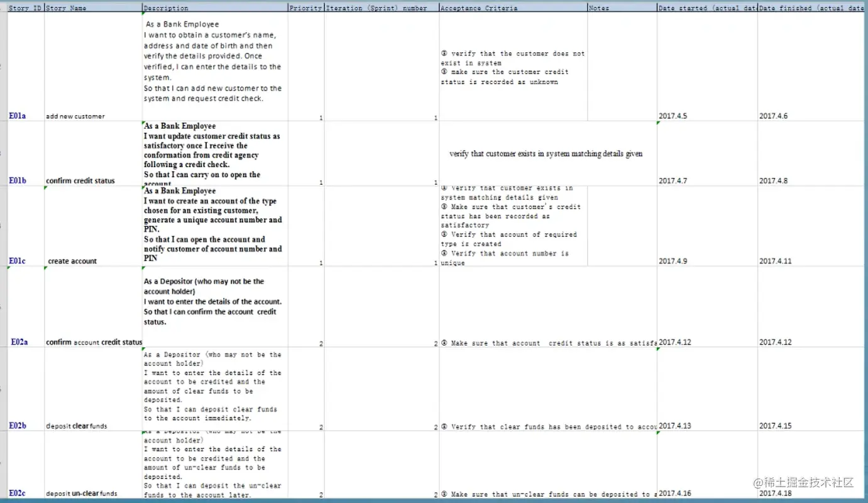Click the sprint number in row E01b
Screen dimensions: 868x503
click(x=435, y=182)
